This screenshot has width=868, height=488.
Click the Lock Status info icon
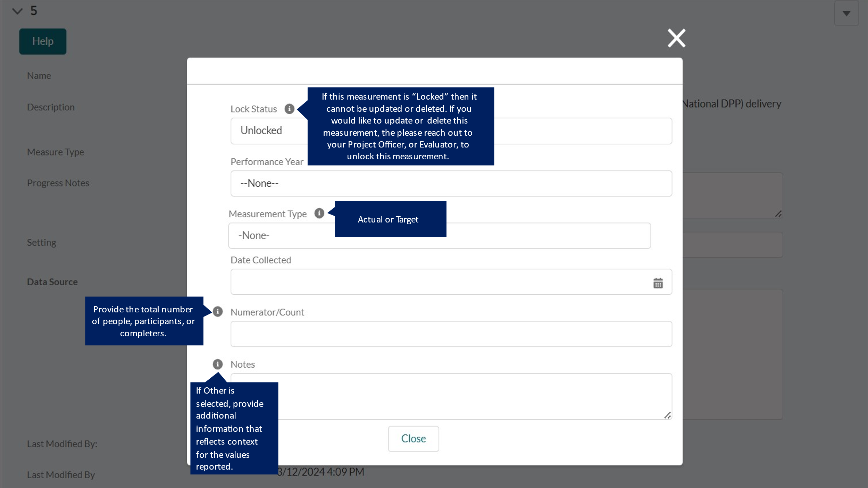click(289, 109)
